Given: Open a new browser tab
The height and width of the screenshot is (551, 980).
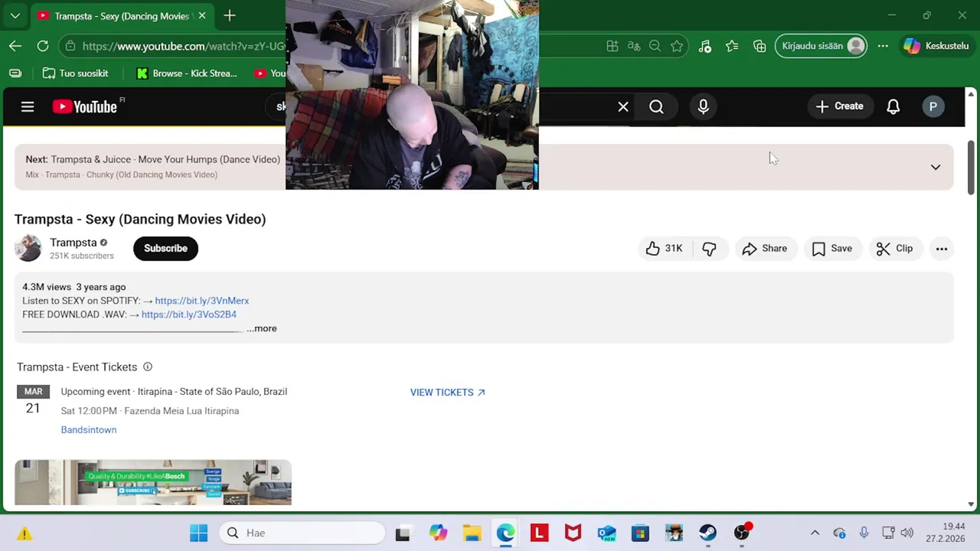Looking at the screenshot, I should click(x=230, y=15).
